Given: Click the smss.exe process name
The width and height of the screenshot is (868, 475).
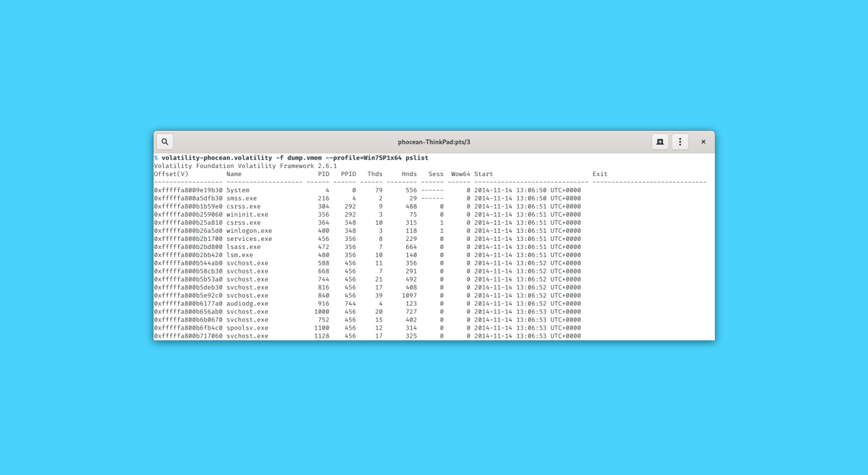Looking at the screenshot, I should coord(242,198).
